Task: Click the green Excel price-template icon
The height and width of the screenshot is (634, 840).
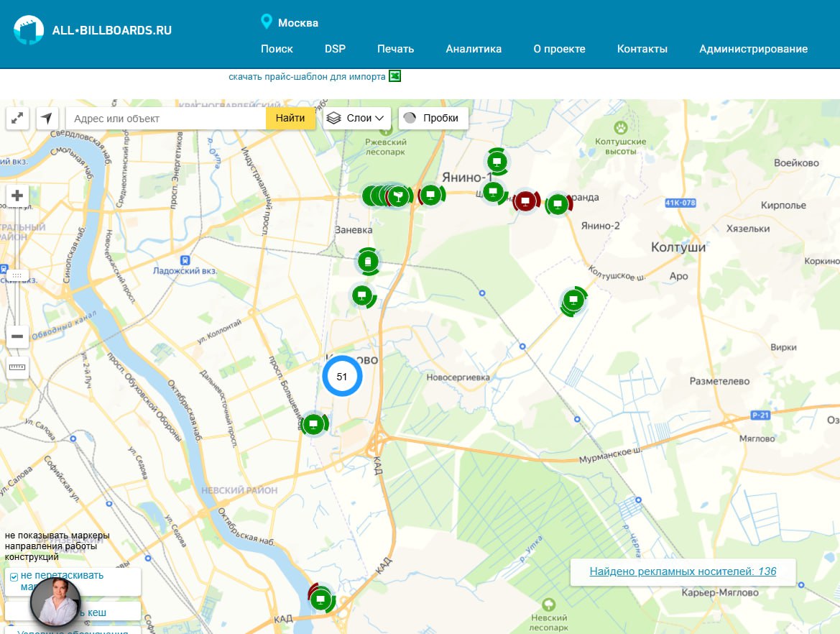Action: coord(394,76)
